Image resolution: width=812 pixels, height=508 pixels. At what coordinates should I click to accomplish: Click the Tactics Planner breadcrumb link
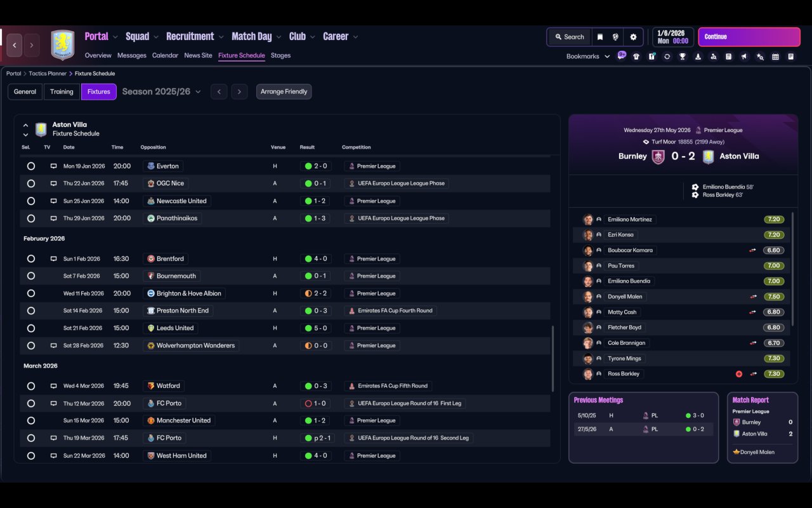click(x=48, y=74)
